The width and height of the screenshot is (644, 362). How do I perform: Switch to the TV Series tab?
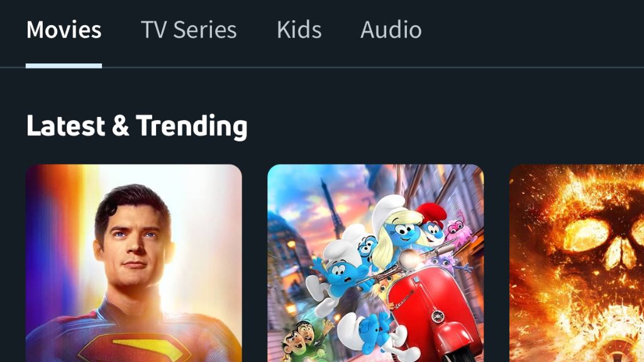(x=189, y=30)
